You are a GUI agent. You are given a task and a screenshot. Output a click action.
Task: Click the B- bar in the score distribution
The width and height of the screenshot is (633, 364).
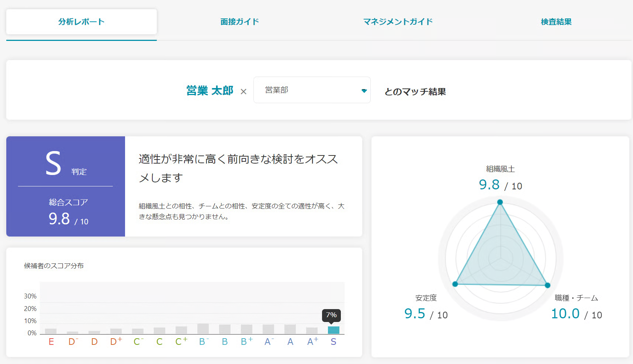coord(203,329)
